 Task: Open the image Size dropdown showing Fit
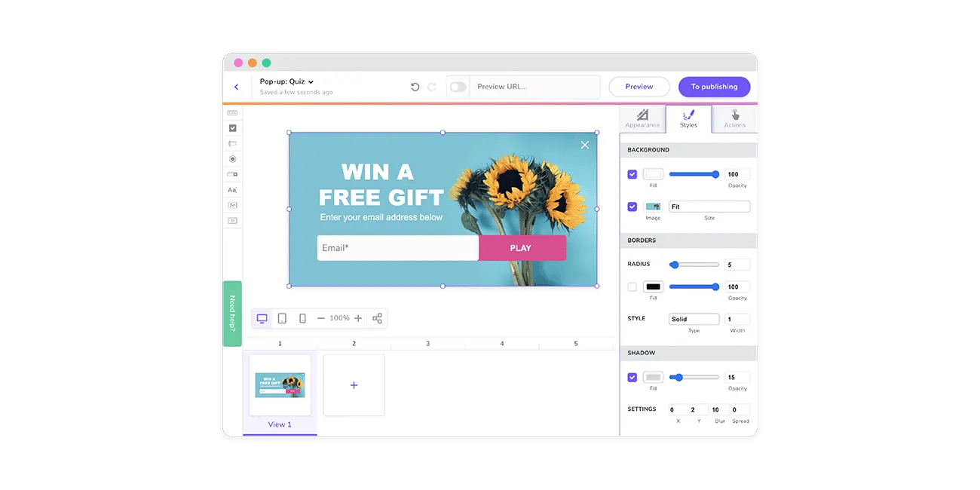click(709, 206)
